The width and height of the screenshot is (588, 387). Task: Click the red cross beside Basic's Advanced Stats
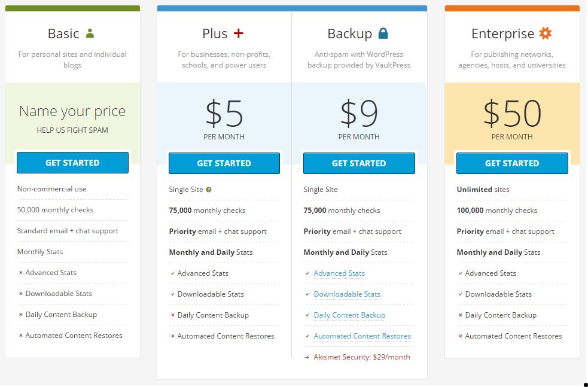click(20, 273)
